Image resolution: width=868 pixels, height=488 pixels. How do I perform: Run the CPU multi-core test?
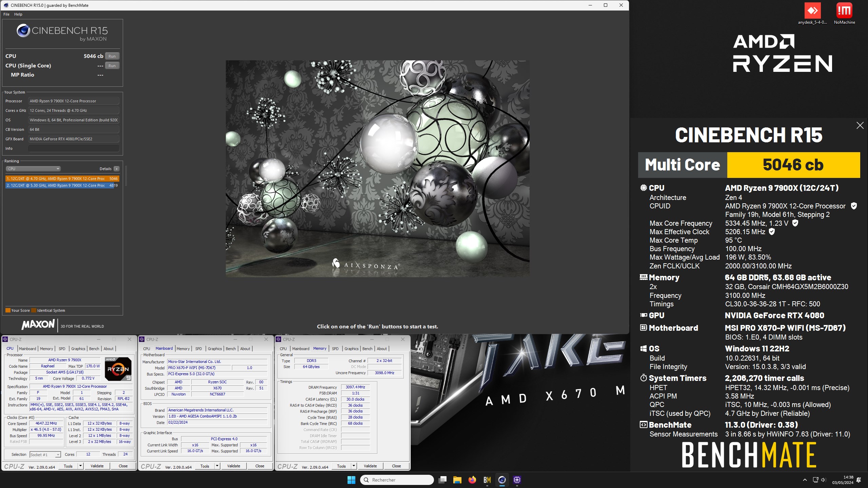coord(112,56)
